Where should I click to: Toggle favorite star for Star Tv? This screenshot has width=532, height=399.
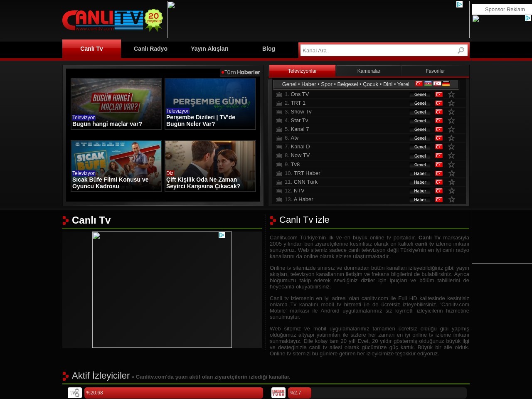tap(451, 121)
